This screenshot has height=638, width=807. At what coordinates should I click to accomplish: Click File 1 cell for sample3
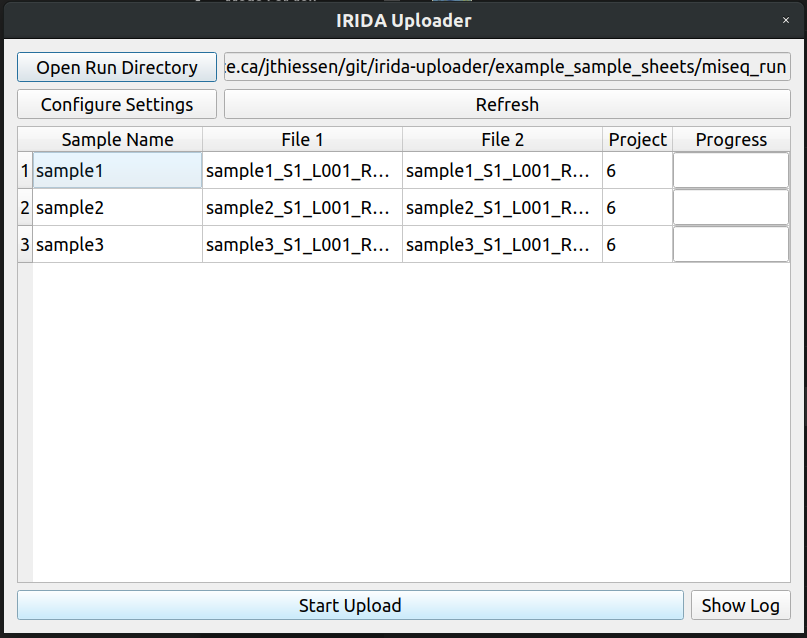coord(302,244)
